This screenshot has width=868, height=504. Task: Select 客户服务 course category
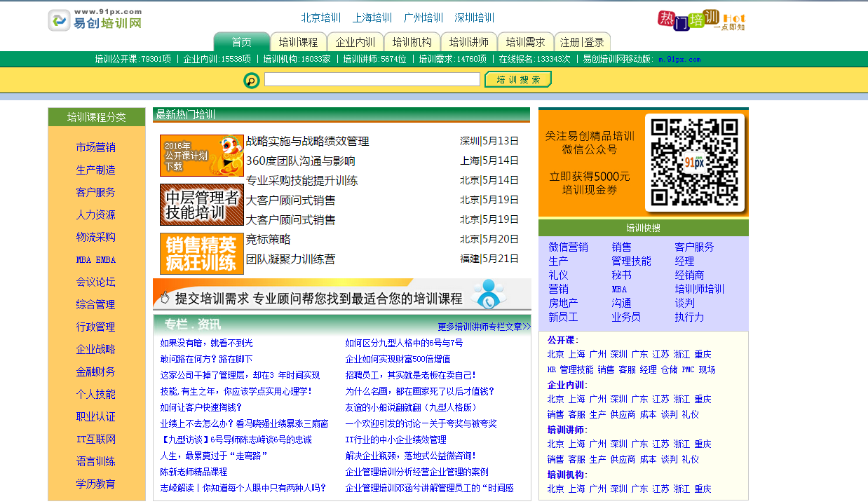click(96, 192)
